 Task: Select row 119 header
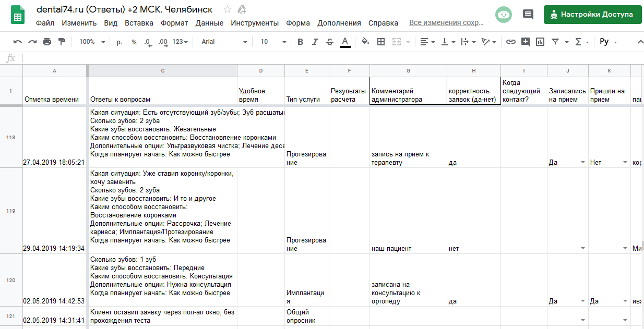pos(10,211)
